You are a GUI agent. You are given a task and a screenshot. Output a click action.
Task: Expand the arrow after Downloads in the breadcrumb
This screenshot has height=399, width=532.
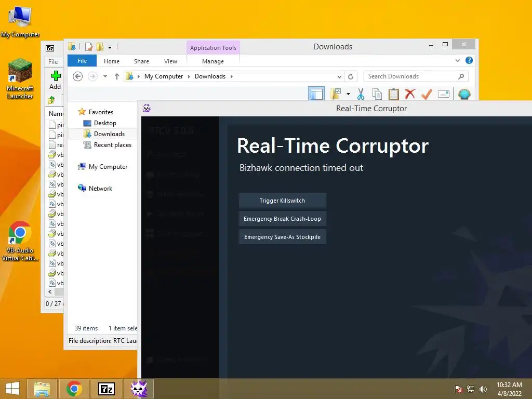pyautogui.click(x=231, y=76)
